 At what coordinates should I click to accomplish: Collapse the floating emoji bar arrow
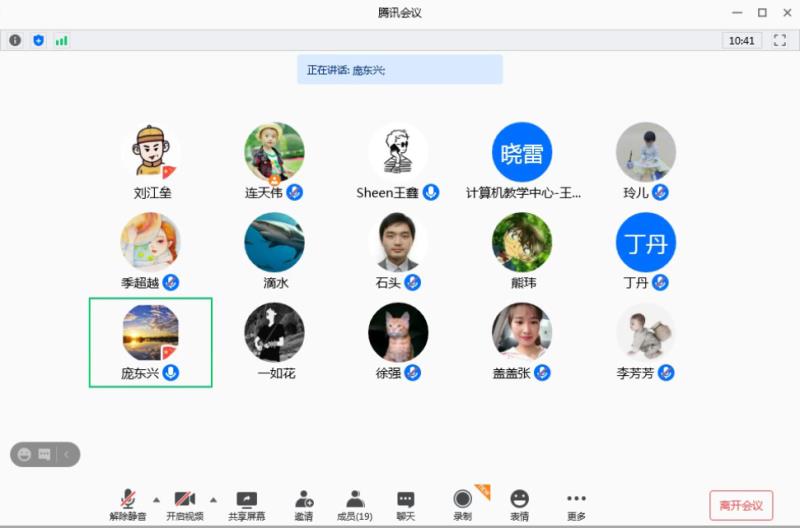tap(67, 454)
